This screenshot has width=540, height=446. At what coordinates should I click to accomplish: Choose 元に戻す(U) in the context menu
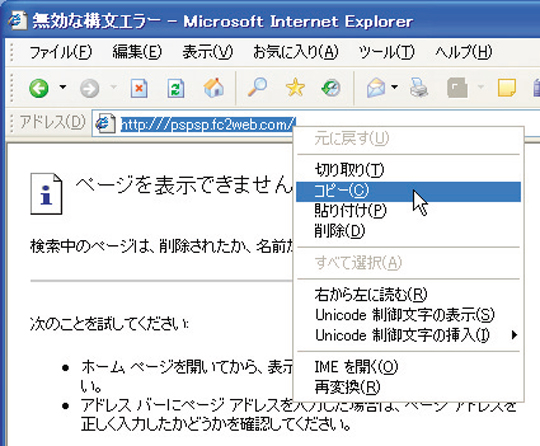coord(408,139)
